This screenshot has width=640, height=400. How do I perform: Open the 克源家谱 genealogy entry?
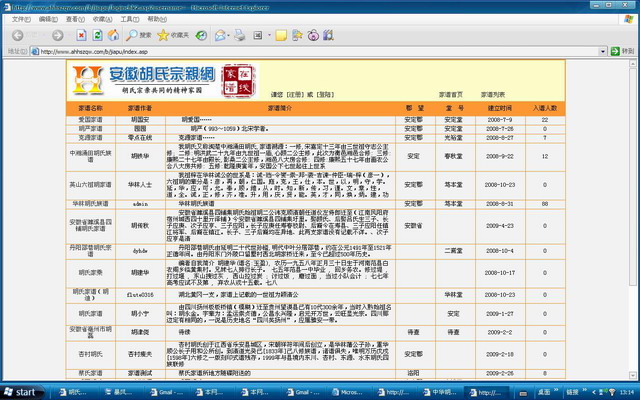(91, 138)
